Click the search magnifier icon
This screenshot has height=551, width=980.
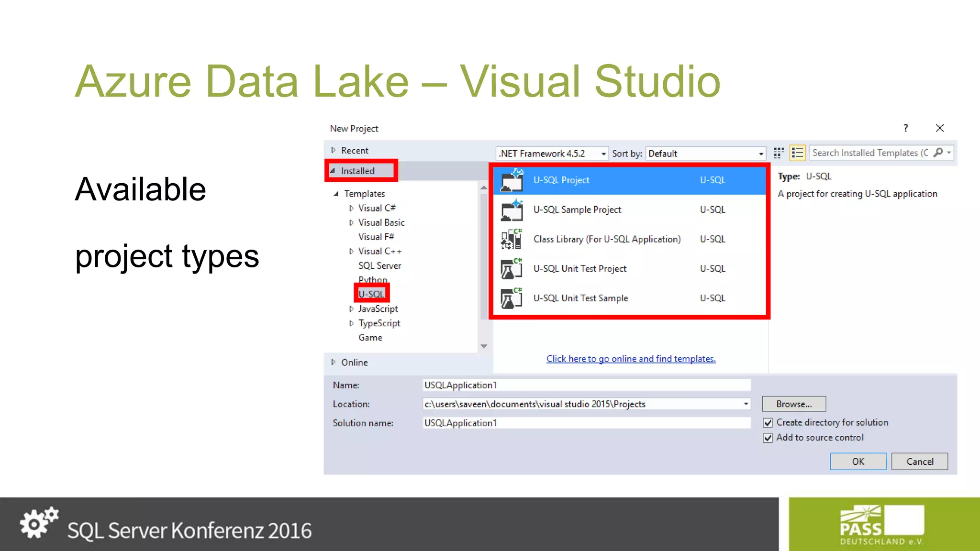[x=938, y=153]
